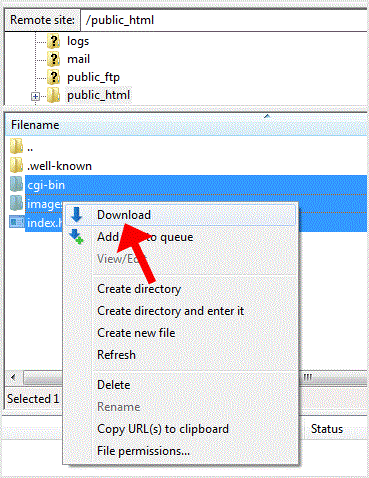Select Delete from the context menu
369x478 pixels.
click(114, 385)
